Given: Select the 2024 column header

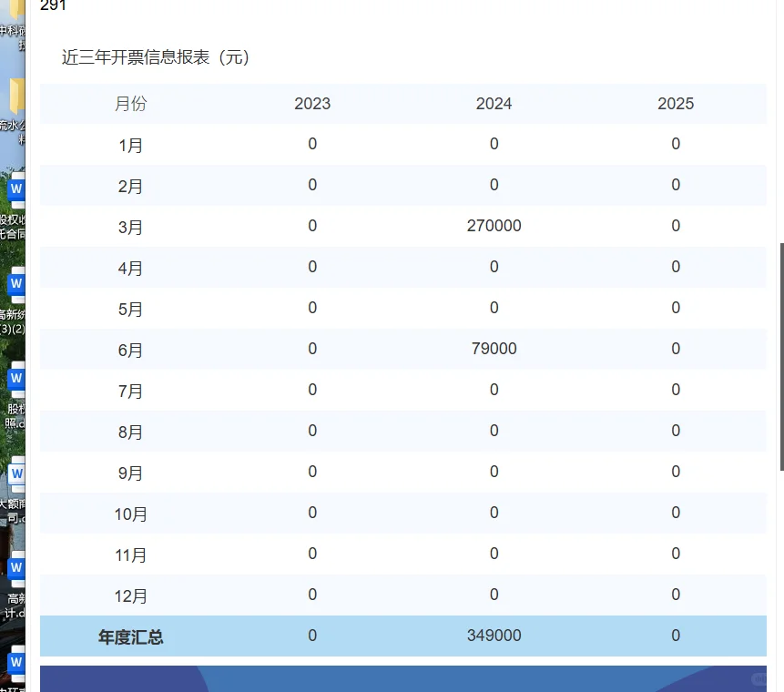Looking at the screenshot, I should click(x=494, y=104).
